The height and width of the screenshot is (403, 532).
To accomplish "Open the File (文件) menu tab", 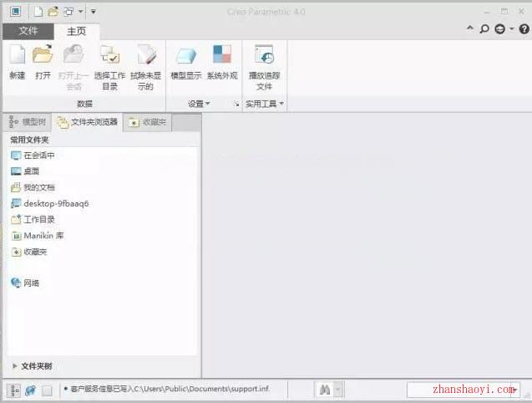I will pyautogui.click(x=28, y=31).
